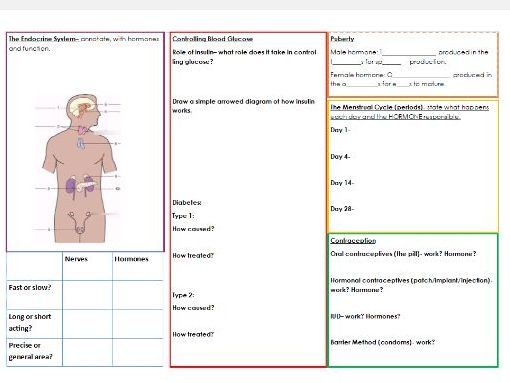Click 'Controlling Blood Glucose' heading
This screenshot has width=510, height=383.
[x=213, y=39]
